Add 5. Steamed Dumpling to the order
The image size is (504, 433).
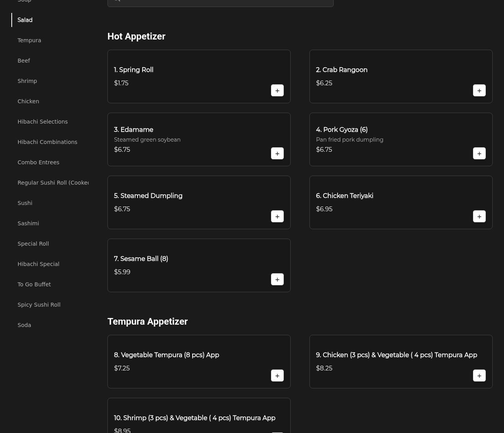pyautogui.click(x=277, y=216)
